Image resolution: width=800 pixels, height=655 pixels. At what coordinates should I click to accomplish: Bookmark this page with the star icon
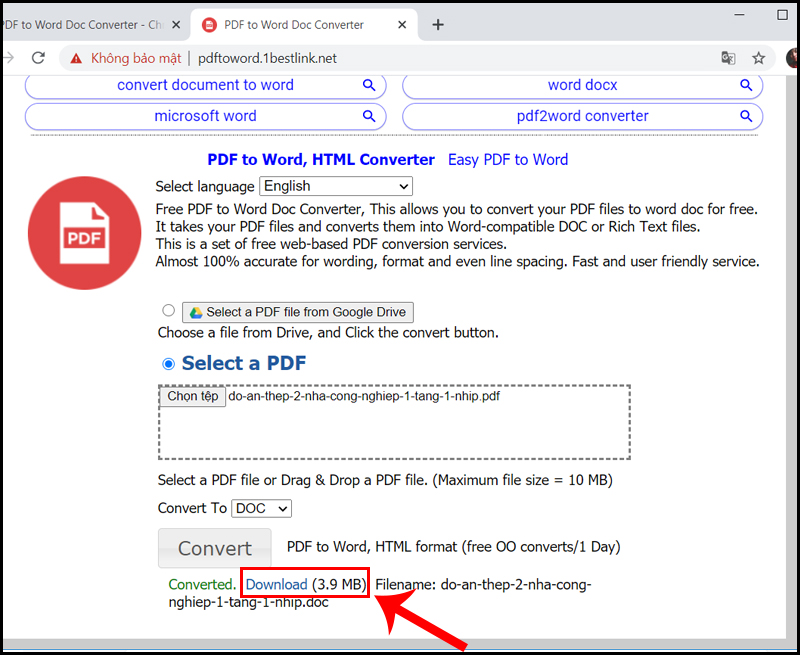point(758,58)
